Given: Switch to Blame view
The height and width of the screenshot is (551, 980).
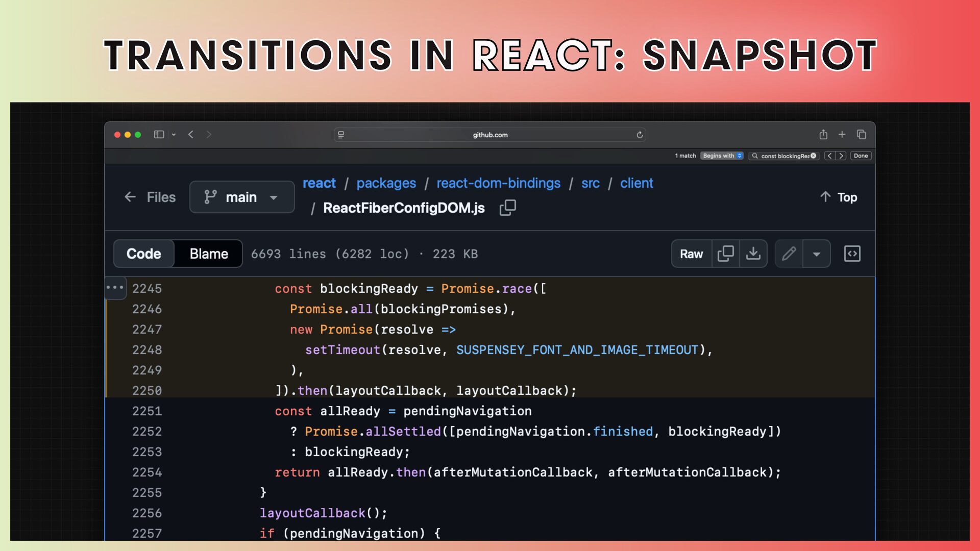Looking at the screenshot, I should [x=208, y=254].
